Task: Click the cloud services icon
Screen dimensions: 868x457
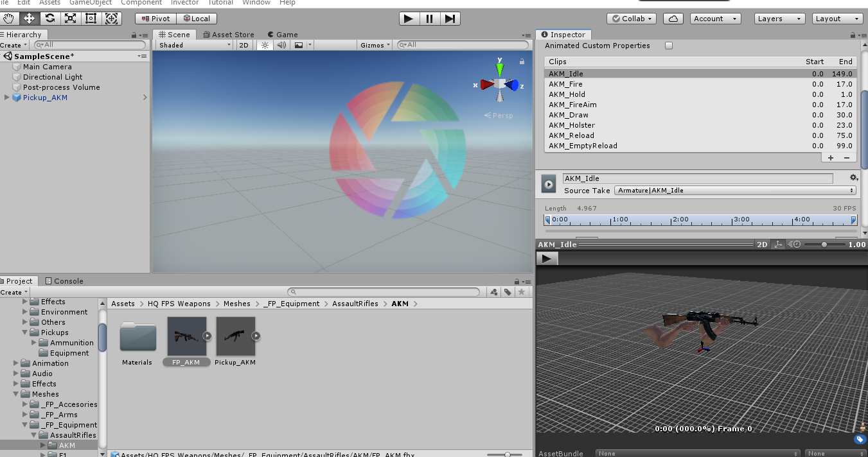Action: [673, 19]
